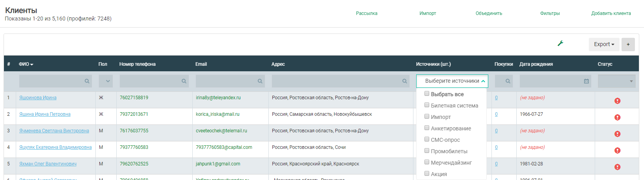Tick the 'СМС-опрос' checkbox
Image resolution: width=644 pixels, height=180 pixels.
point(427,139)
